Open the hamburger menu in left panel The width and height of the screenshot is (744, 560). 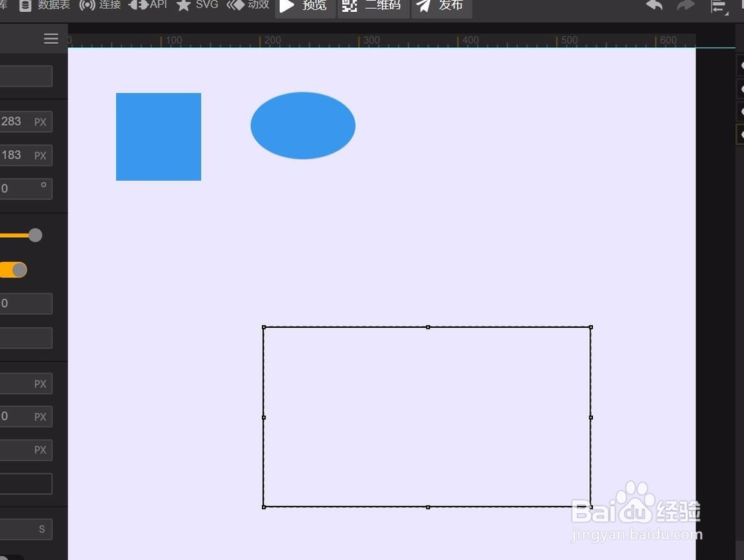point(51,39)
